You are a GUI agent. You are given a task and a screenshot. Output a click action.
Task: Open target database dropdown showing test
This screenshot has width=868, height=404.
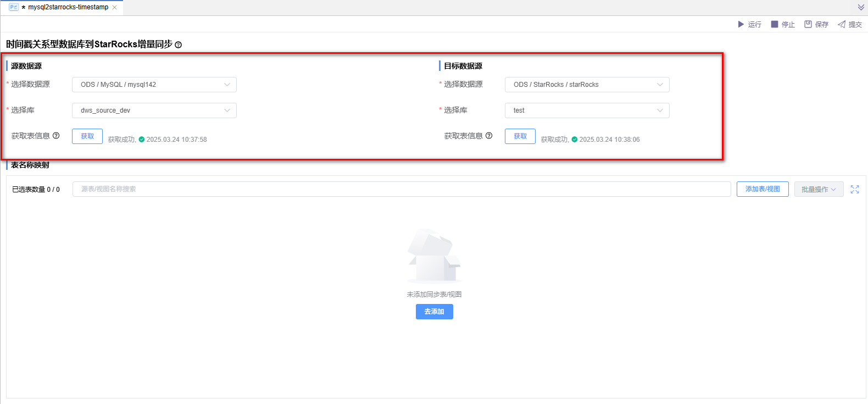tap(587, 110)
